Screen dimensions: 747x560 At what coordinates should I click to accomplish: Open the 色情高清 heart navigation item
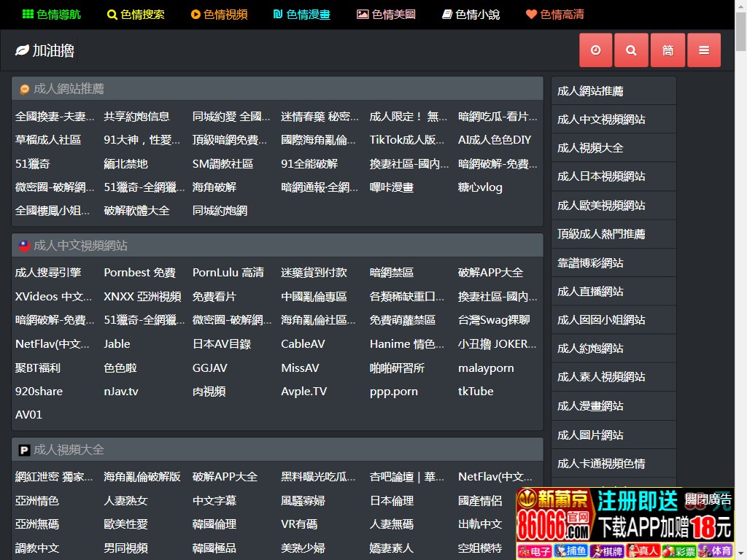click(555, 15)
